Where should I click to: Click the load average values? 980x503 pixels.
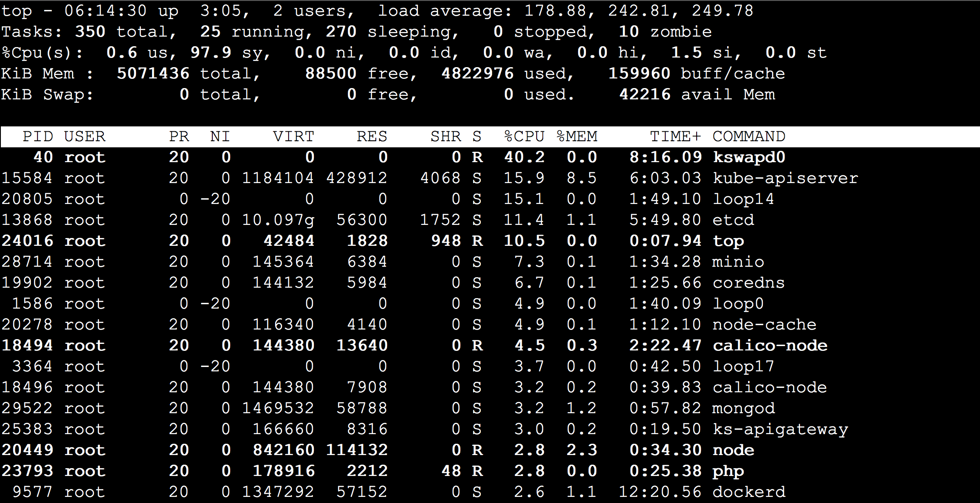[x=639, y=11]
